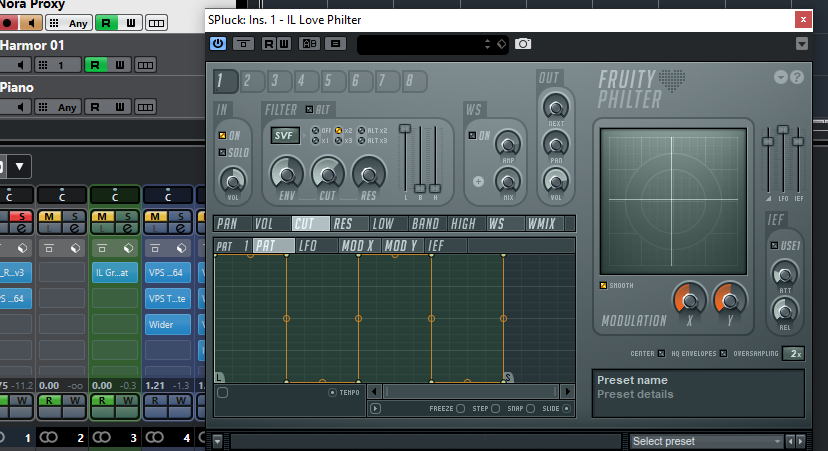This screenshot has width=828, height=451.
Task: Go to next preset arrow
Action: 801,441
